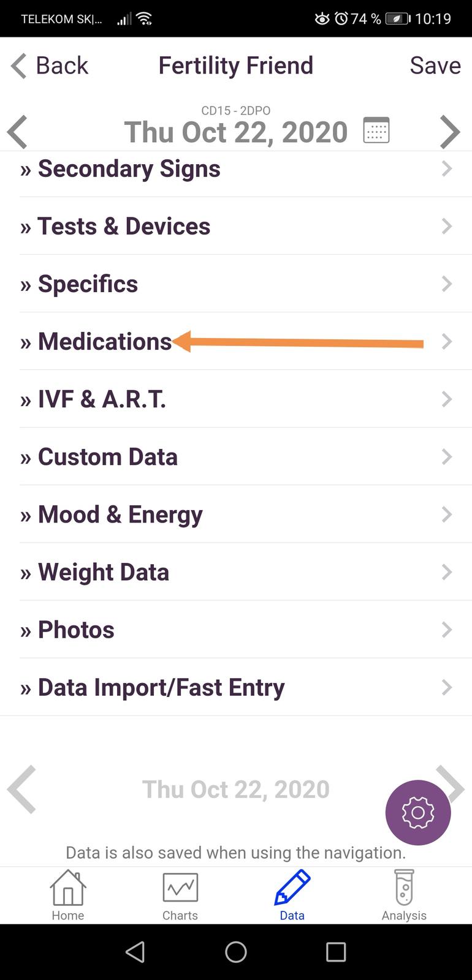Image resolution: width=472 pixels, height=980 pixels.
Task: Select the Data pencil icon tab
Action: coord(292,895)
